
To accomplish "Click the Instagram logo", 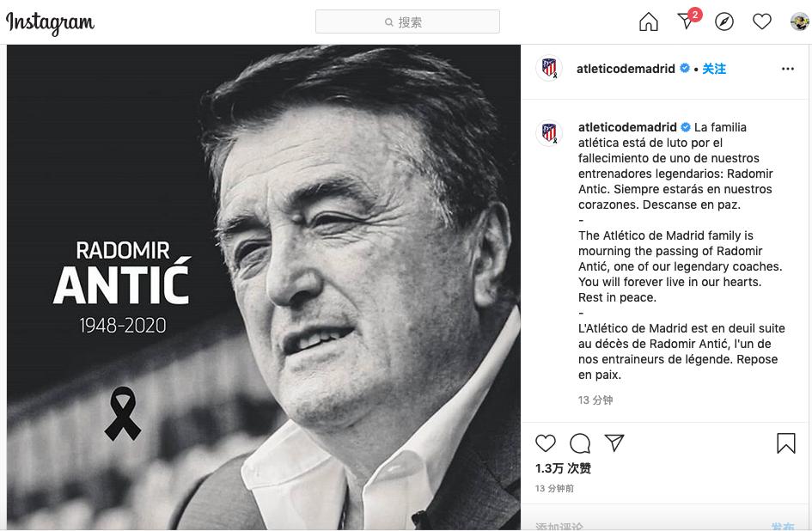I will tap(52, 21).
